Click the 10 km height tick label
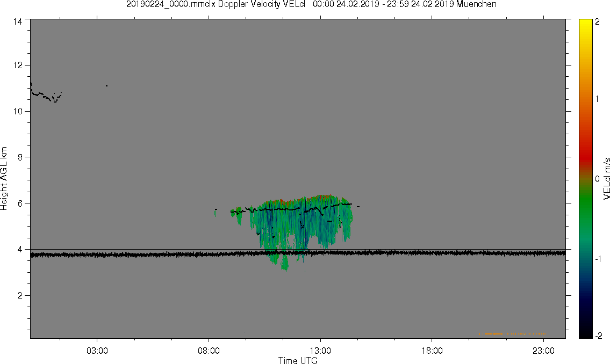This screenshot has height=364, width=610. click(x=17, y=111)
